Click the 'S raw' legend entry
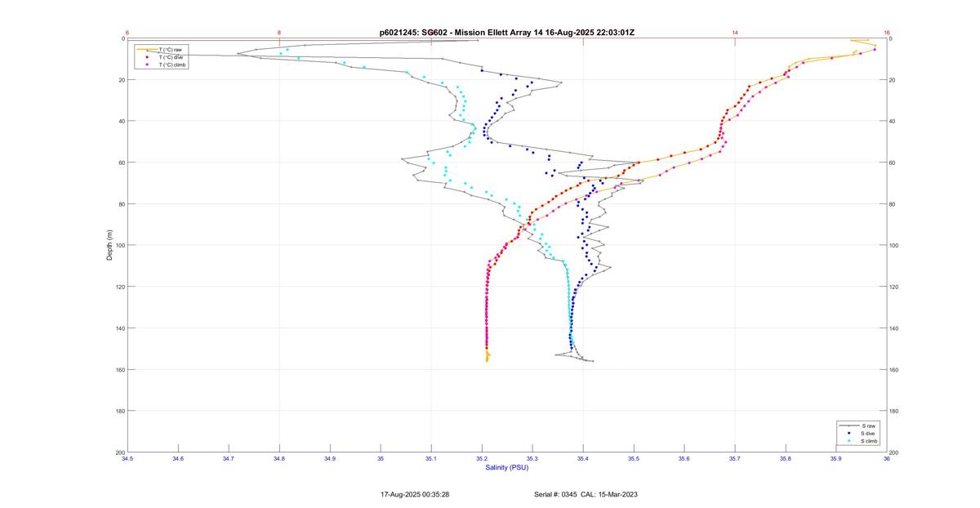Image resolution: width=980 pixels, height=508 pixels. pos(868,426)
